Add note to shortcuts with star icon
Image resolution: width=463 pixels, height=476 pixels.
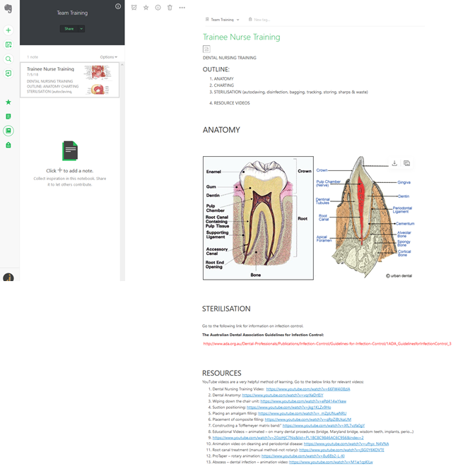tap(146, 8)
